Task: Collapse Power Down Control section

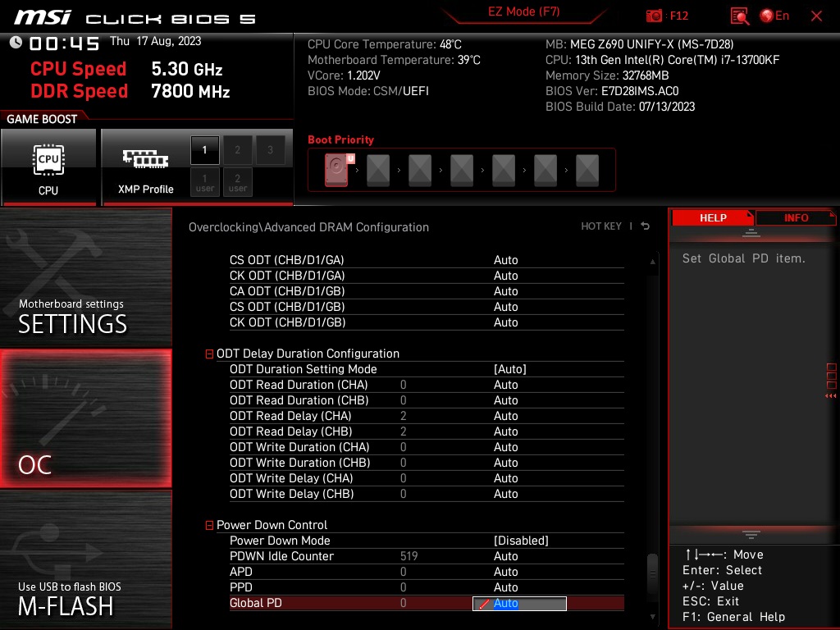Action: tap(209, 526)
